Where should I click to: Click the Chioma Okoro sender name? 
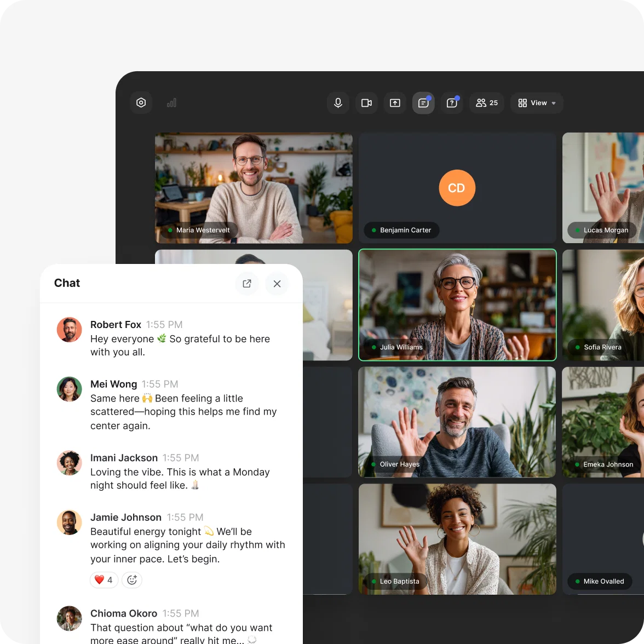click(124, 613)
